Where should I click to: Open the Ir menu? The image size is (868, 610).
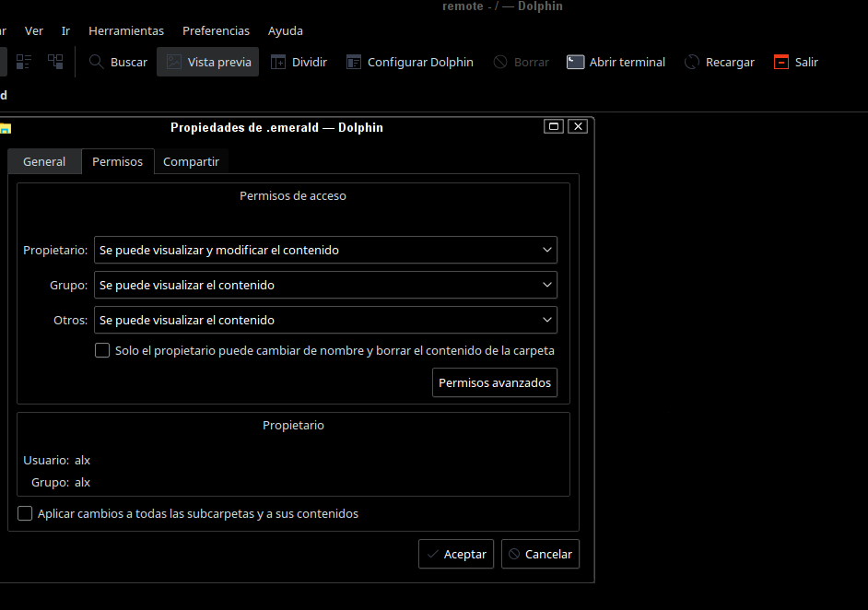pyautogui.click(x=65, y=31)
